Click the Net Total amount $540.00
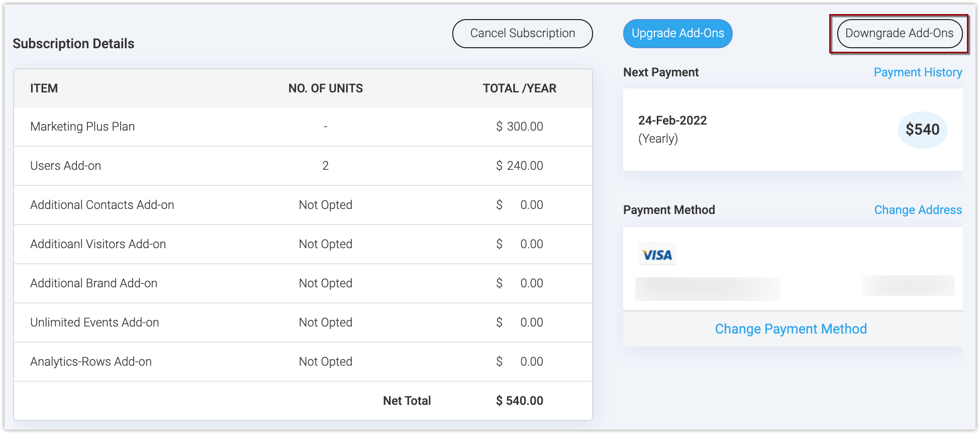Viewport: 980px width, 434px height. pos(519,401)
